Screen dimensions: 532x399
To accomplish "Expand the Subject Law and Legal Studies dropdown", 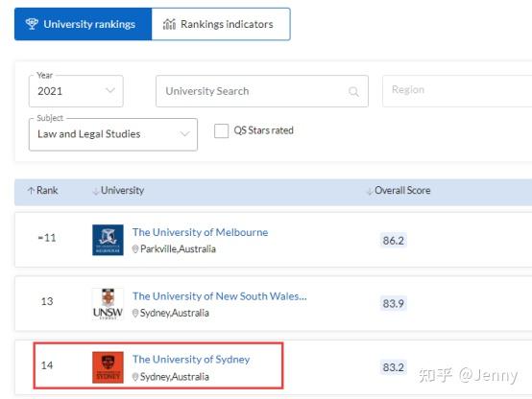I will click(113, 134).
